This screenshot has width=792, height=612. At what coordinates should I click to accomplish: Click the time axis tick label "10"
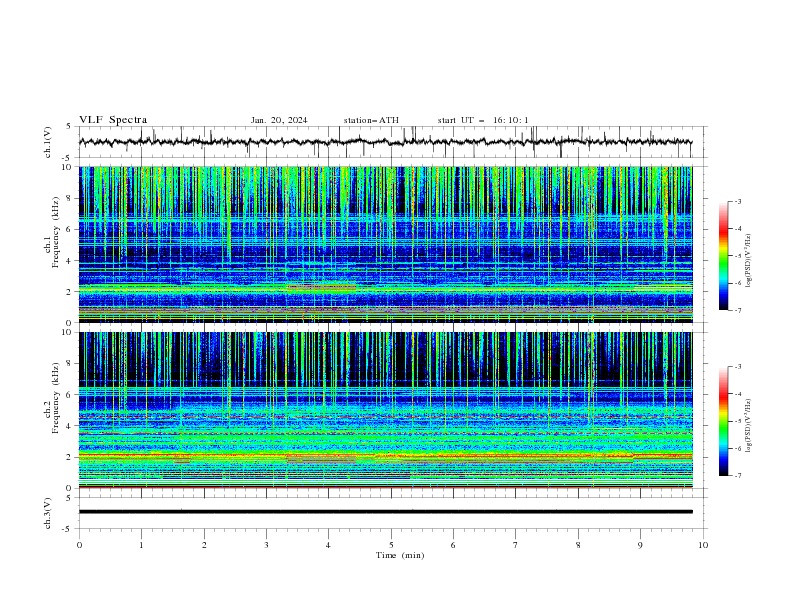tap(703, 545)
